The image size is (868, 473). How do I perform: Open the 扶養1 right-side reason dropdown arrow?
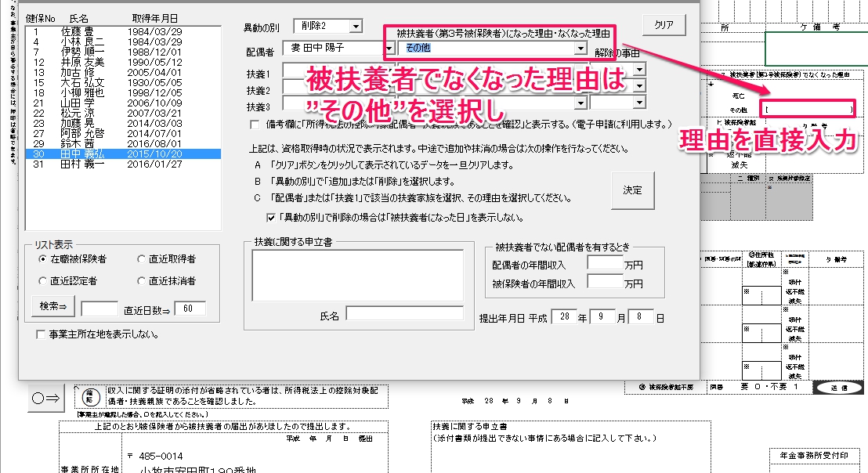pyautogui.click(x=639, y=70)
